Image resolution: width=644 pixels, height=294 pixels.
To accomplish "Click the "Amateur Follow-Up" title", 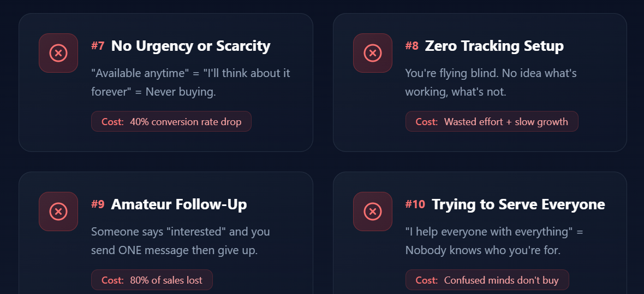I will (179, 204).
